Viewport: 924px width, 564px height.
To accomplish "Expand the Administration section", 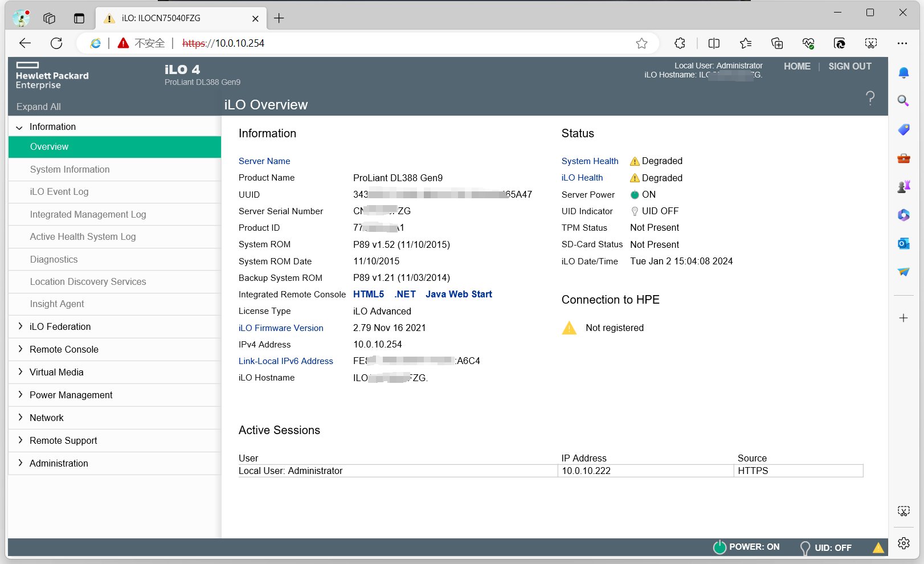I will 20,463.
